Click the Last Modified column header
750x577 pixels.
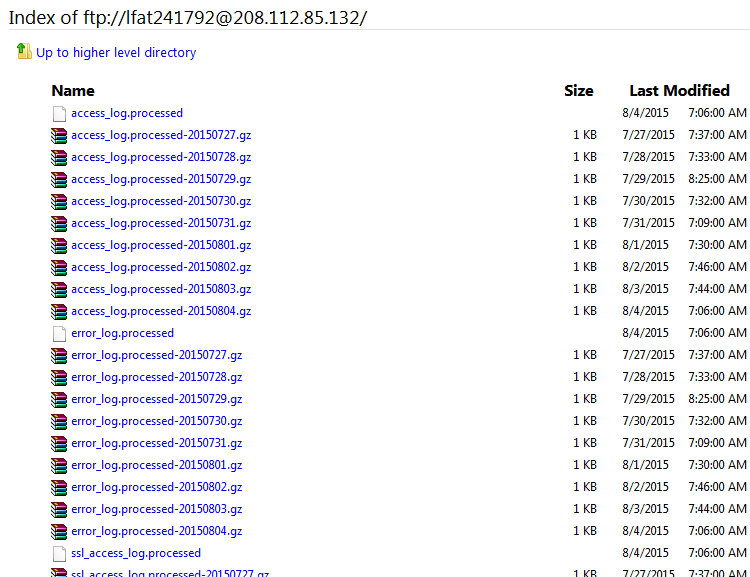click(679, 91)
